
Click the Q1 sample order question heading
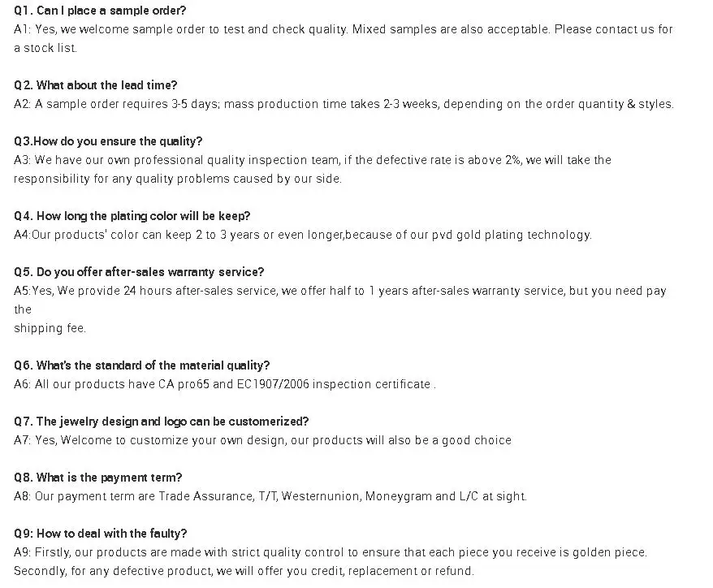click(100, 11)
